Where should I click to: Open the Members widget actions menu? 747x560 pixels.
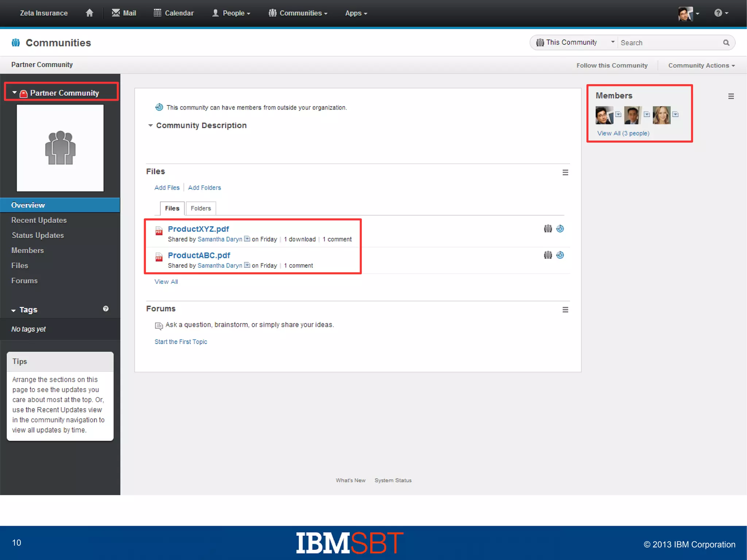point(731,96)
